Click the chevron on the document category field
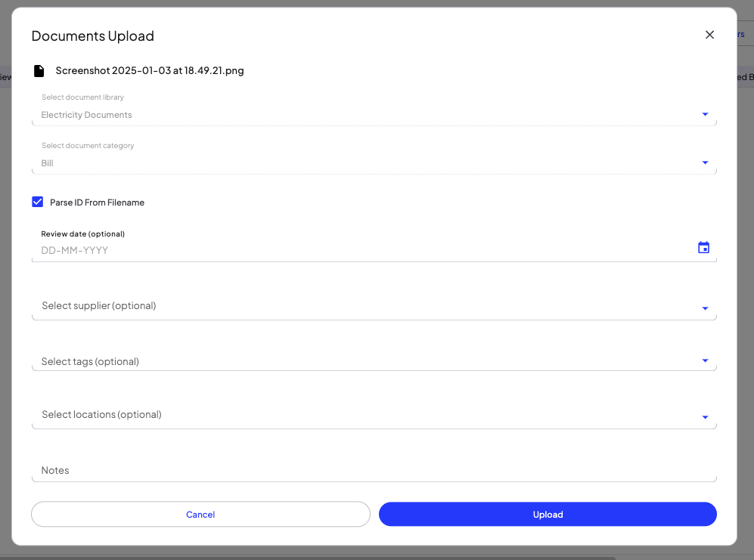Image resolution: width=754 pixels, height=560 pixels. click(704, 162)
